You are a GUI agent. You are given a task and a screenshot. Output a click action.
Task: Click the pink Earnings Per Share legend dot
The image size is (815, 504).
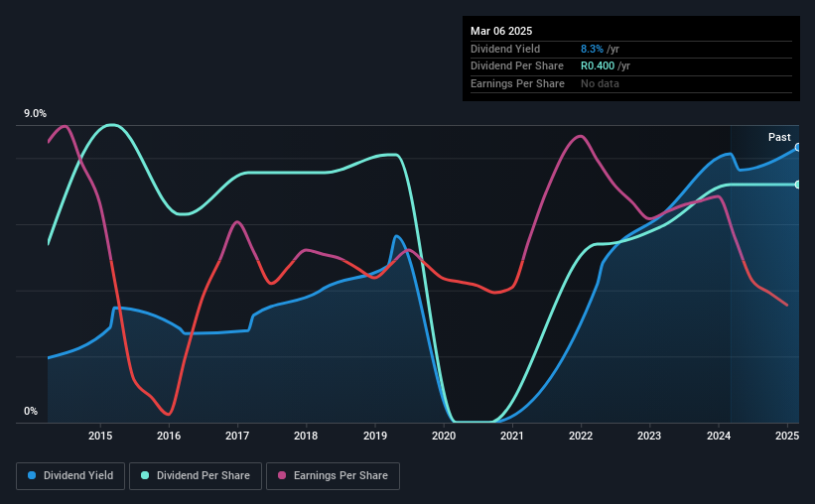pos(282,475)
